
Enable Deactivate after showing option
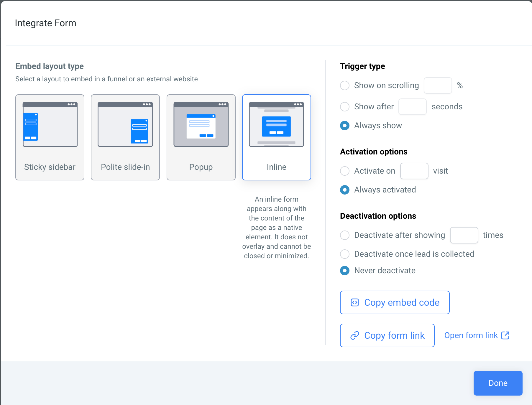click(x=344, y=235)
